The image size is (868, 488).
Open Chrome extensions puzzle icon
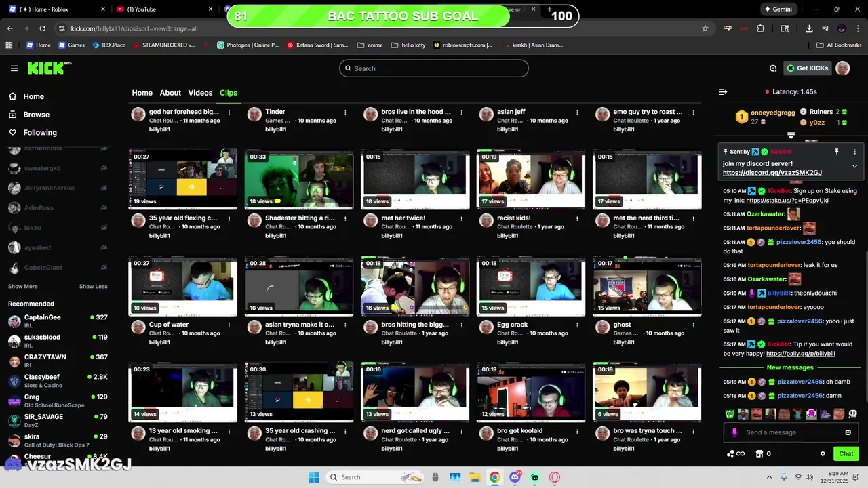tap(760, 28)
